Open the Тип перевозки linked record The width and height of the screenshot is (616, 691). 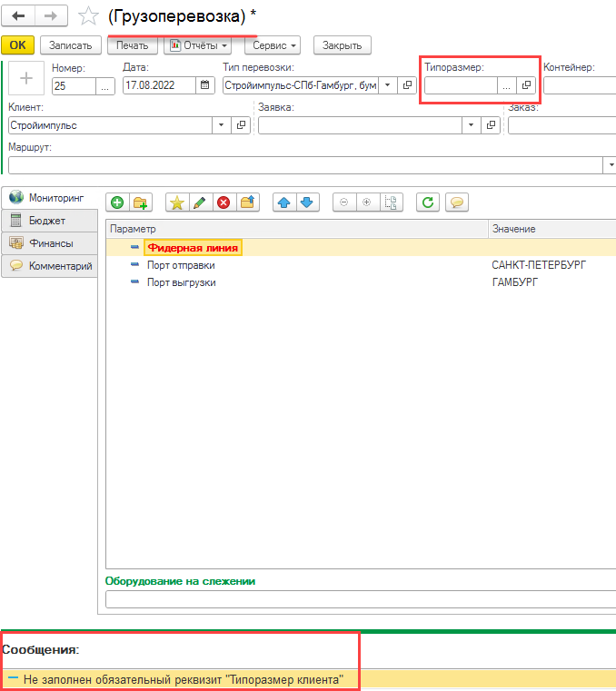point(407,85)
